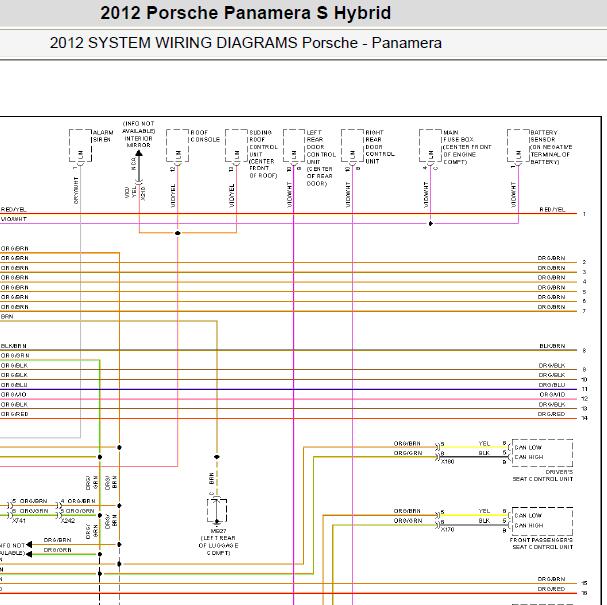Click the Driver's Seat Control Unit box
The height and width of the screenshot is (605, 607).
pyautogui.click(x=542, y=453)
